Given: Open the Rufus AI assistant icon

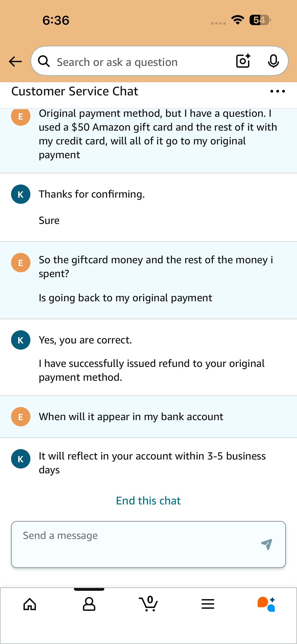Looking at the screenshot, I should click(x=267, y=604).
